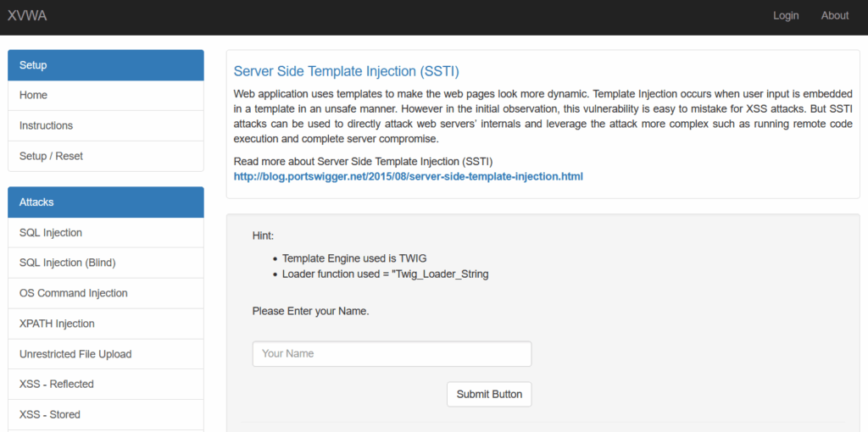Viewport: 868px width, 432px height.
Task: Open the About page
Action: [x=834, y=15]
